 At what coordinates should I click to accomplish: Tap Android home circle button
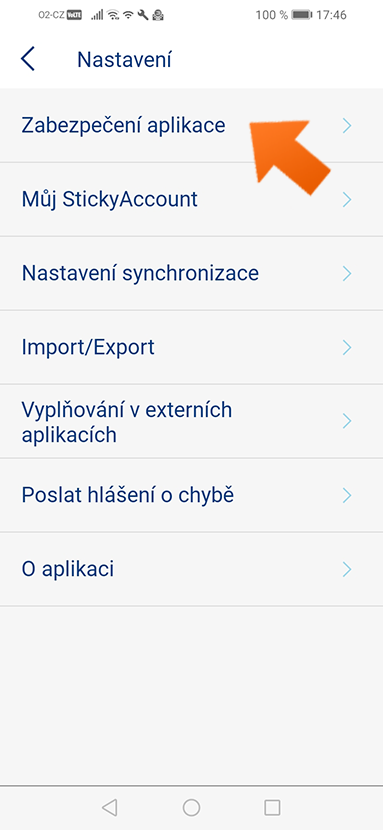tap(191, 807)
